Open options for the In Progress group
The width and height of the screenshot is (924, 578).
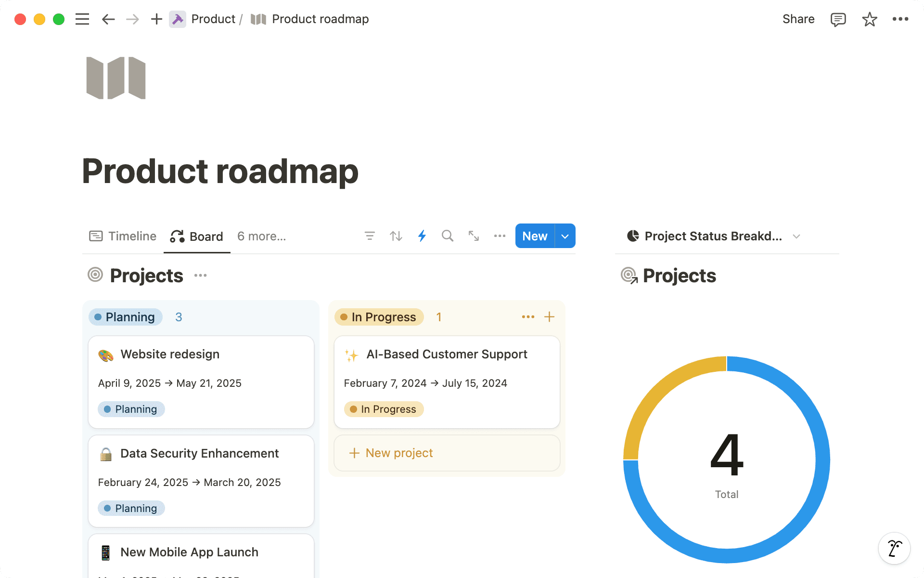click(527, 316)
